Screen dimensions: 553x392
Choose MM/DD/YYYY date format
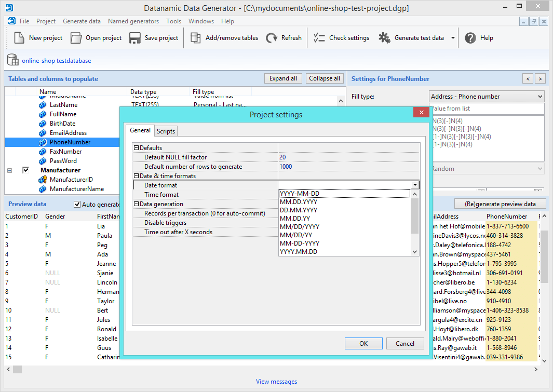point(345,227)
